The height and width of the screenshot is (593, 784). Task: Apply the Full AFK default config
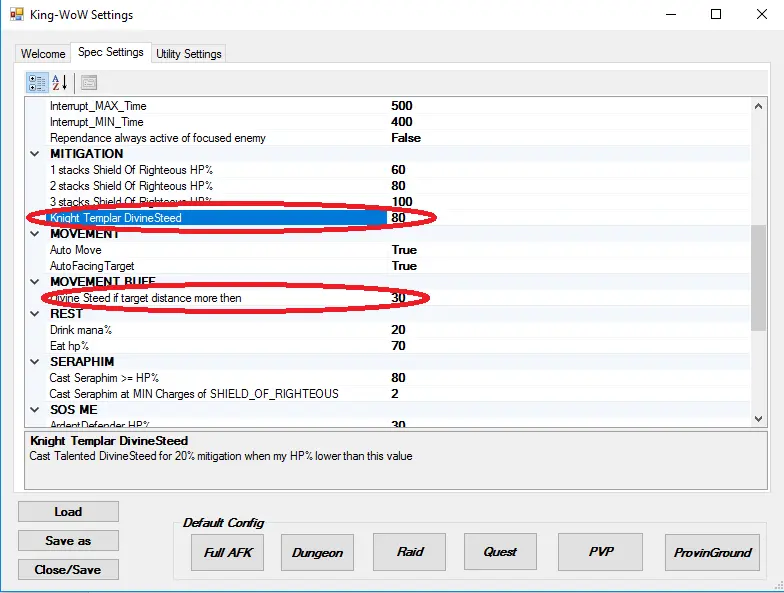tap(228, 552)
